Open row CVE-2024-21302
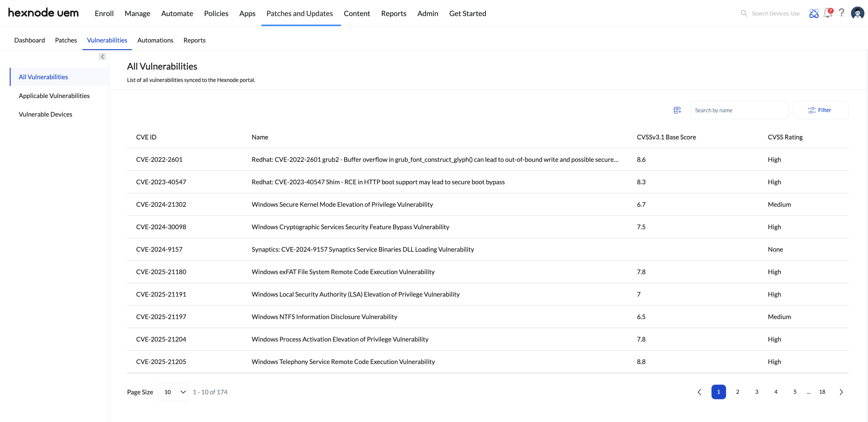 (488, 204)
